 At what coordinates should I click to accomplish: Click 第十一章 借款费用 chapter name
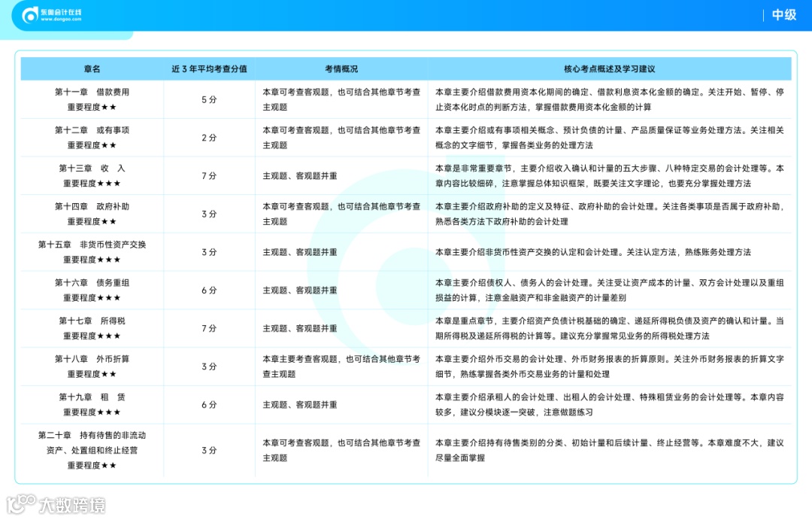[92, 93]
